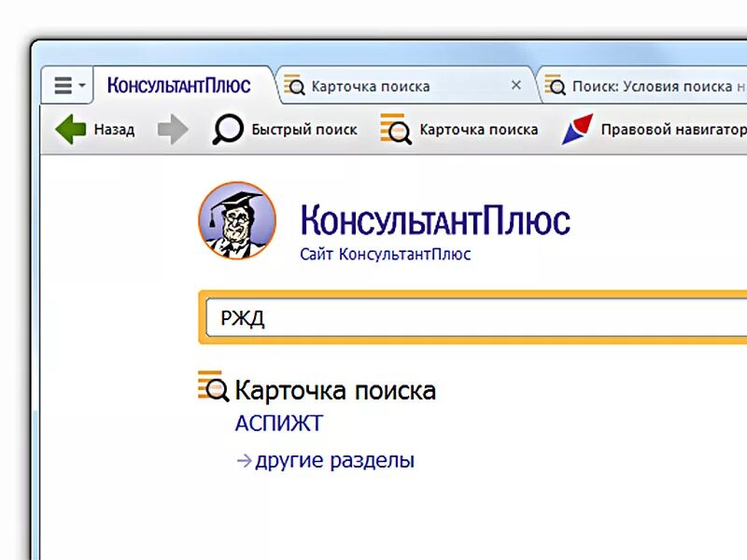Click the Карточка поиска section icon
Screen dimensions: 747x560
point(214,386)
